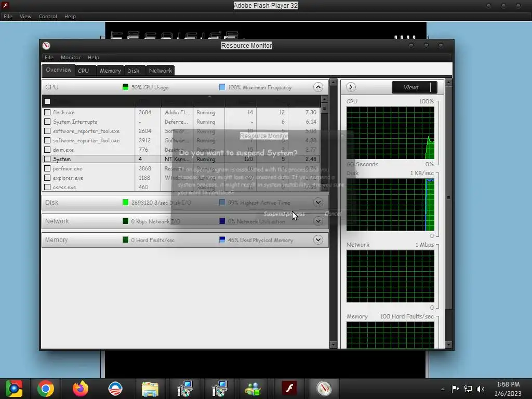Open the people messenger taskbar icon
Screen dimensions: 532x399
(x=253, y=389)
